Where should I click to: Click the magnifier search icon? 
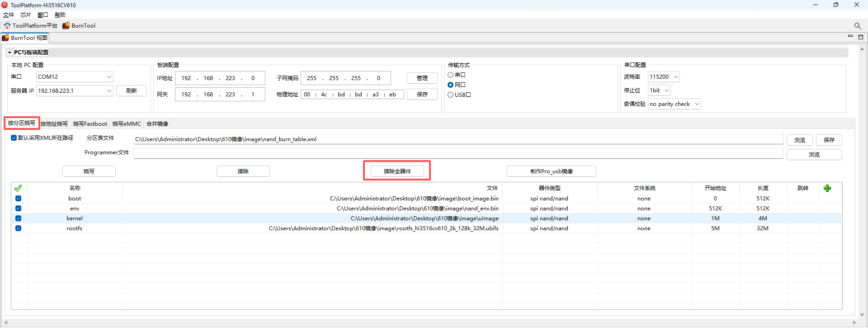pyautogui.click(x=858, y=26)
